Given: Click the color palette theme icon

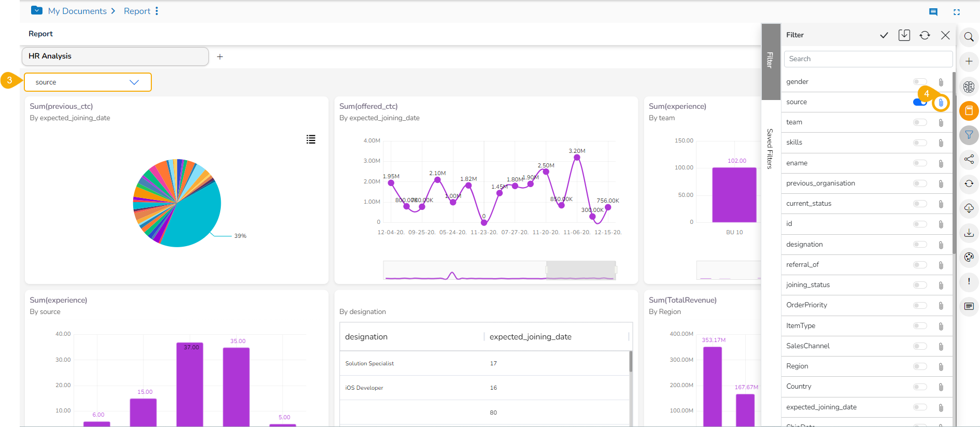Looking at the screenshot, I should (x=969, y=257).
